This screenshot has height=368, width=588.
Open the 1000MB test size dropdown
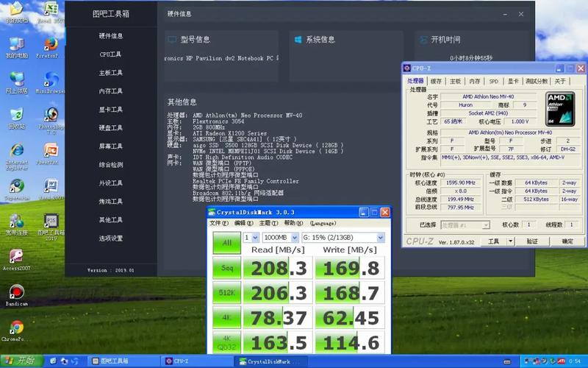(x=295, y=238)
